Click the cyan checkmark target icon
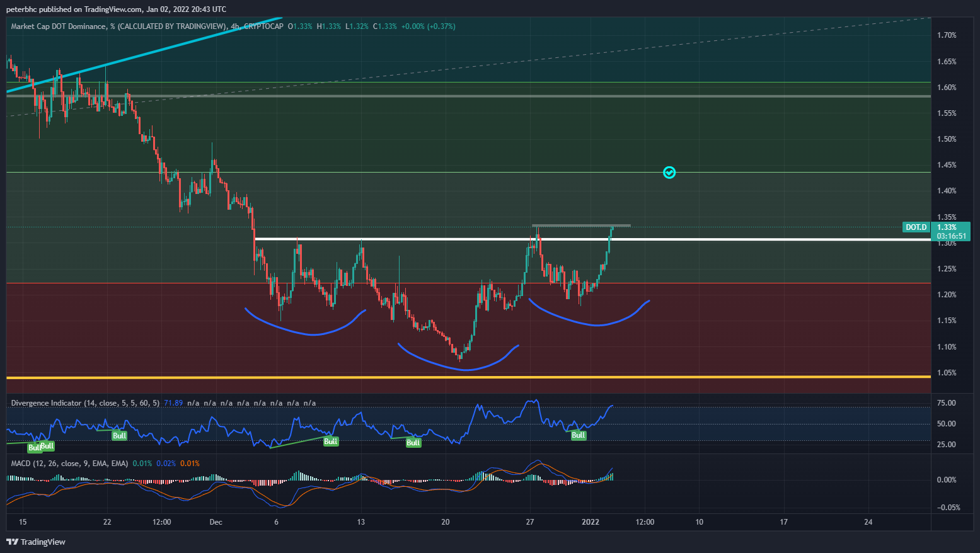 (669, 172)
